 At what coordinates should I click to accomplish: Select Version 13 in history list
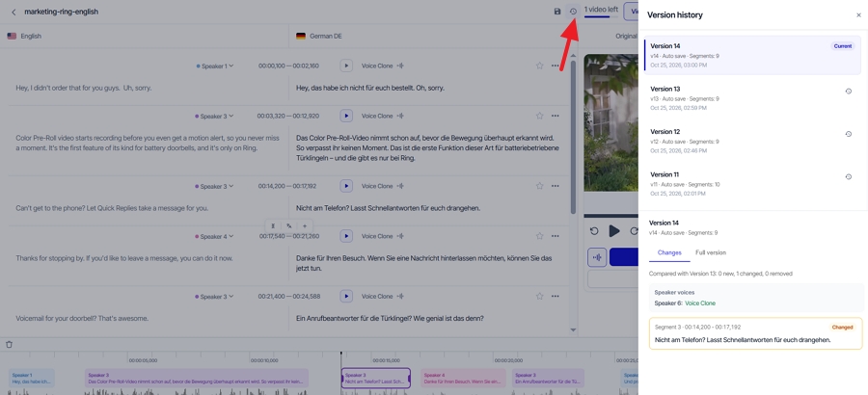(x=752, y=98)
